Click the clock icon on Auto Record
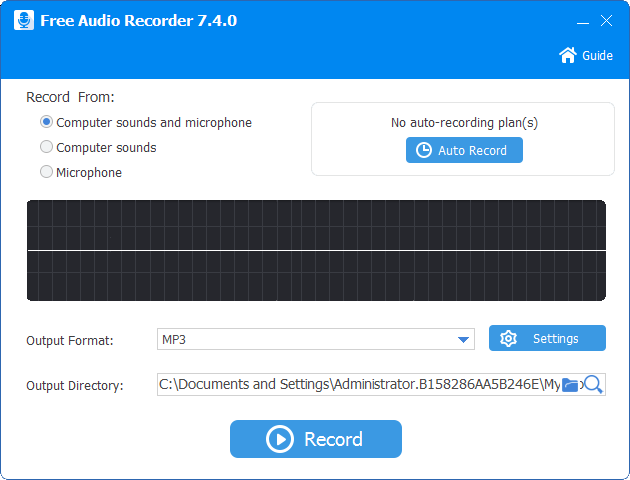The width and height of the screenshot is (630, 480). click(424, 150)
